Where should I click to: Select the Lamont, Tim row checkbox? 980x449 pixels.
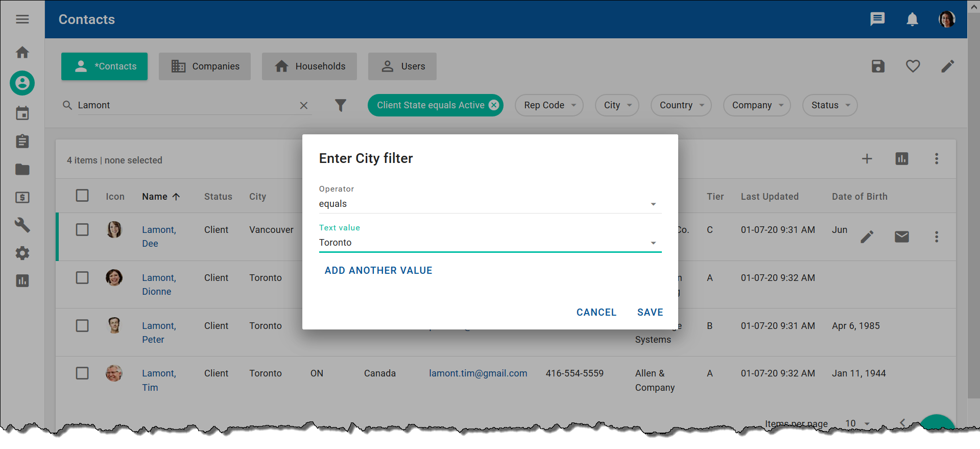coord(82,373)
